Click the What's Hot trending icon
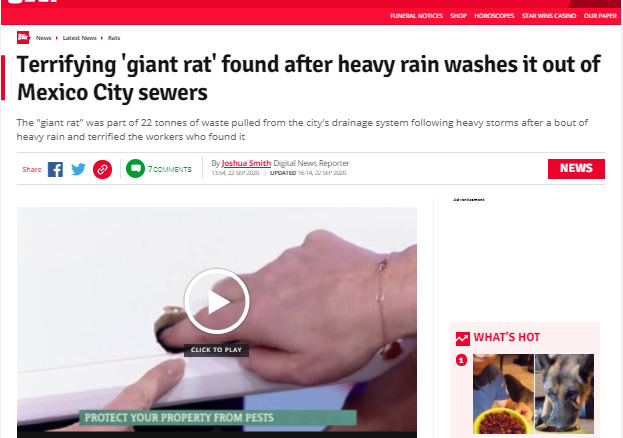 click(x=463, y=338)
